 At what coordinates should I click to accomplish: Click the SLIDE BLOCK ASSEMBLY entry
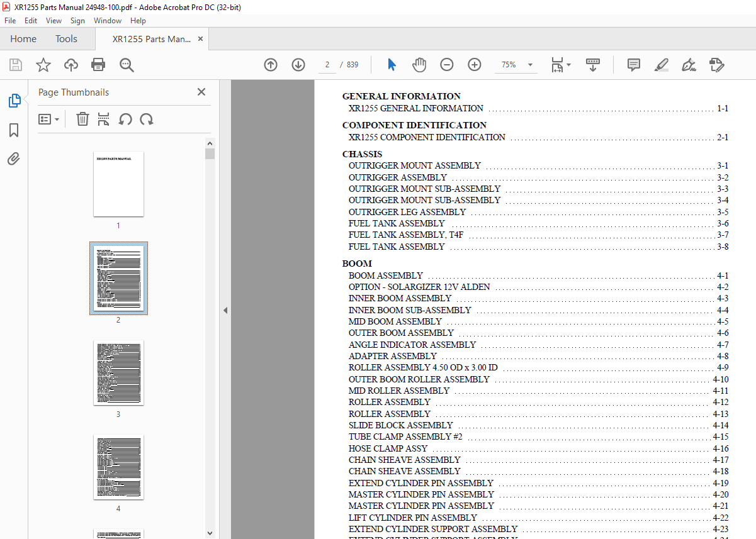coord(538,425)
